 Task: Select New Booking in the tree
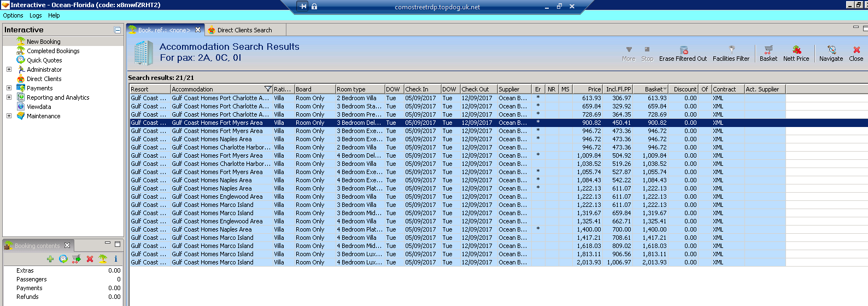44,42
